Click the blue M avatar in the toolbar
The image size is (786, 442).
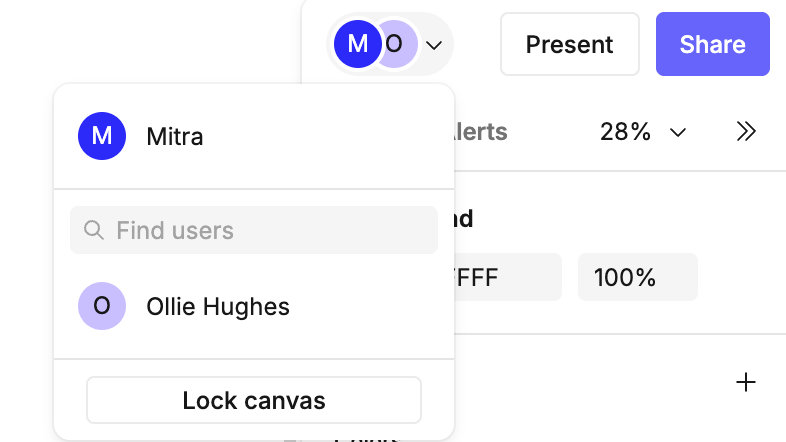pos(357,44)
